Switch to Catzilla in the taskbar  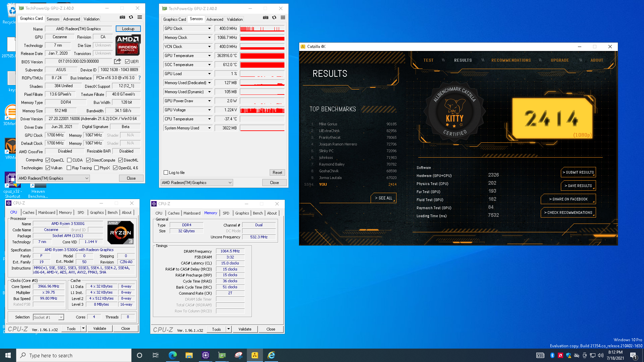(x=255, y=355)
